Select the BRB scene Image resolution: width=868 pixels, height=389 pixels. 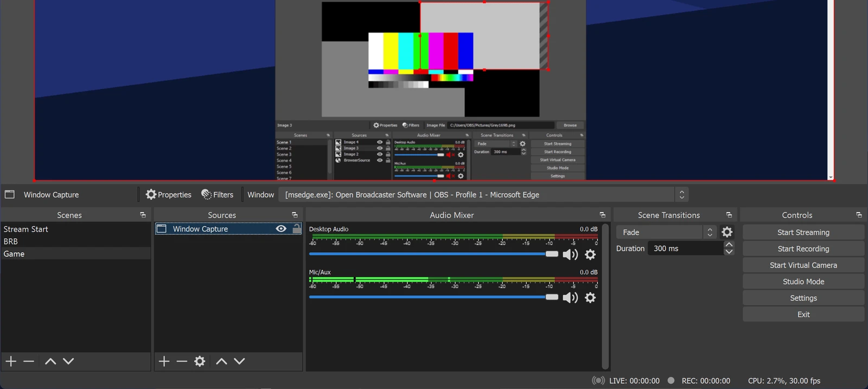point(75,241)
